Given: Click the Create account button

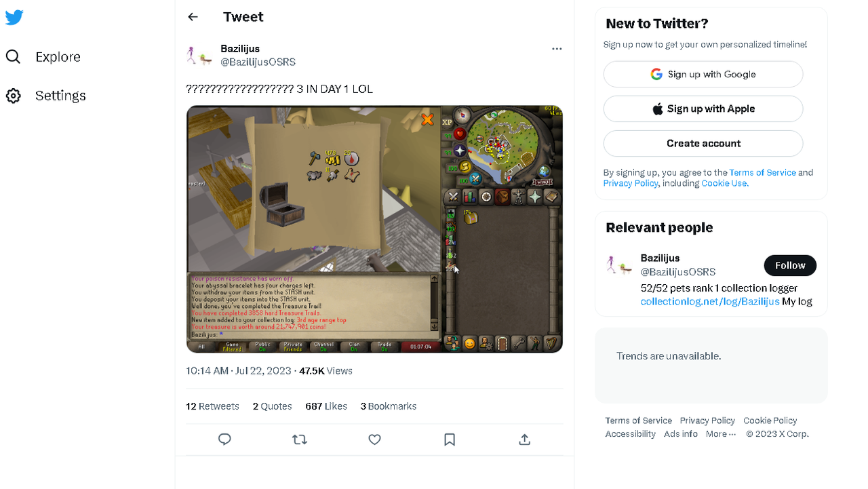Looking at the screenshot, I should coord(703,144).
